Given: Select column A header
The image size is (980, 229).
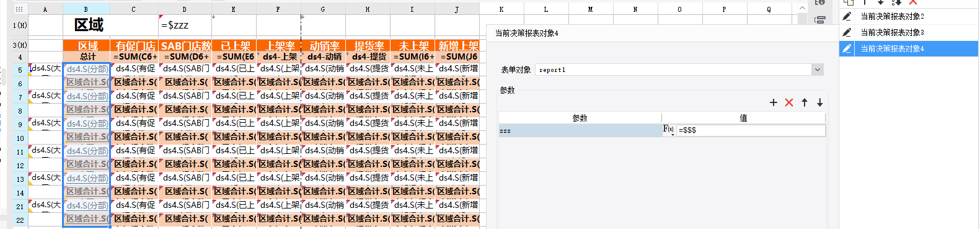Looking at the screenshot, I should (45, 9).
